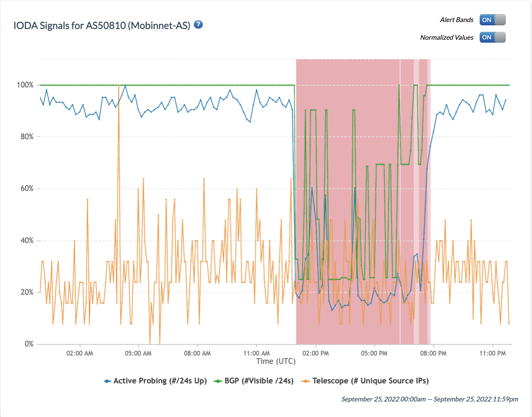Click the orange Telescope legend marker
The image size is (532, 417).
click(x=306, y=381)
